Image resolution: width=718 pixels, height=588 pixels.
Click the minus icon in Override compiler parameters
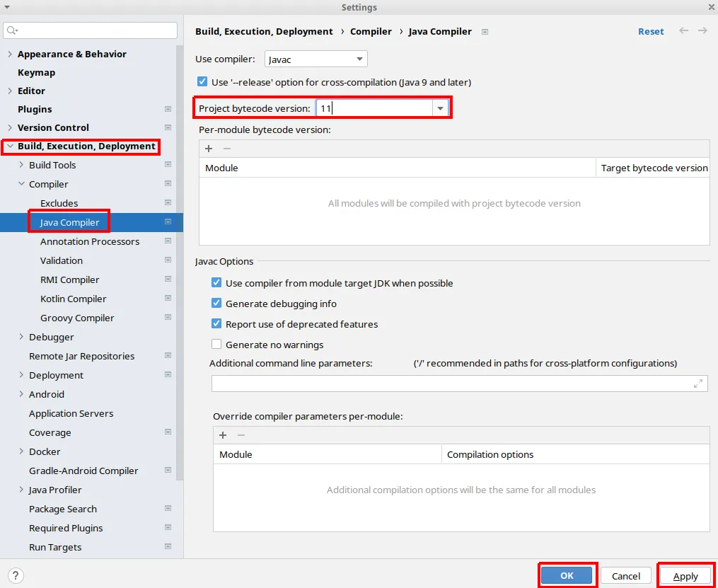tap(241, 435)
